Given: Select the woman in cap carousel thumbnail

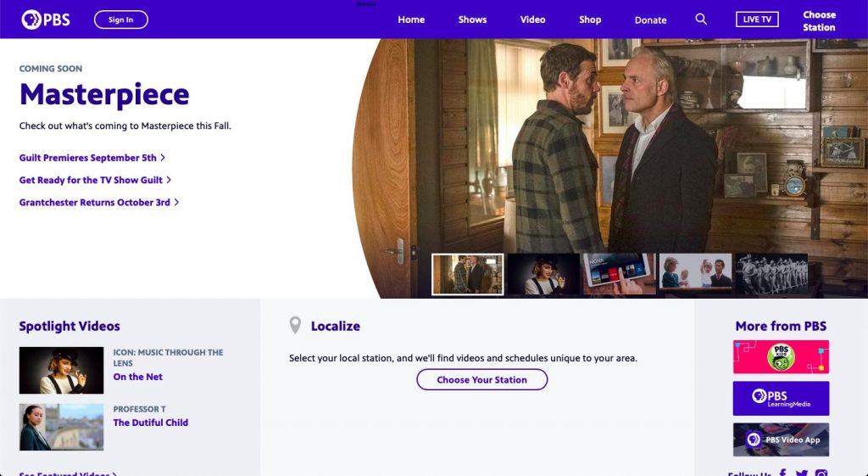Looking at the screenshot, I should point(543,274).
